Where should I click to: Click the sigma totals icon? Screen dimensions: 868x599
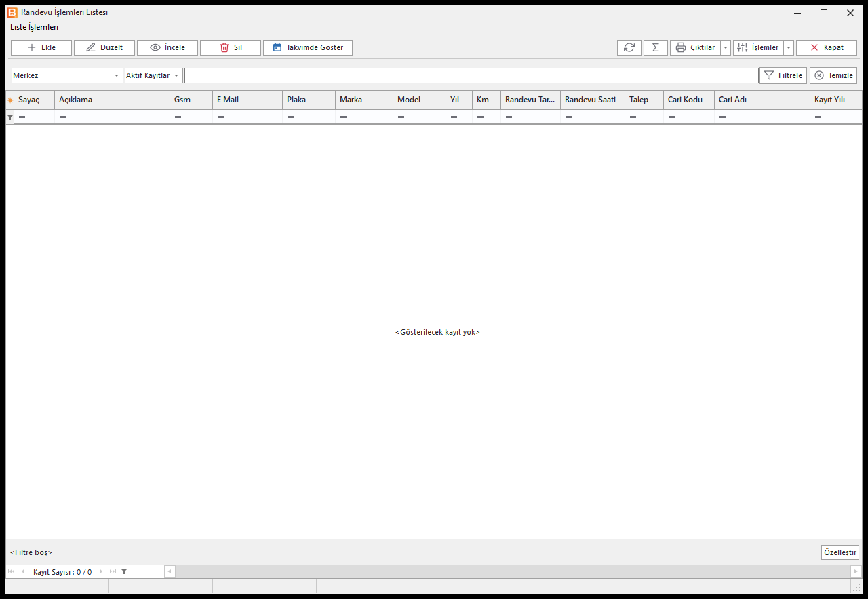tap(656, 47)
